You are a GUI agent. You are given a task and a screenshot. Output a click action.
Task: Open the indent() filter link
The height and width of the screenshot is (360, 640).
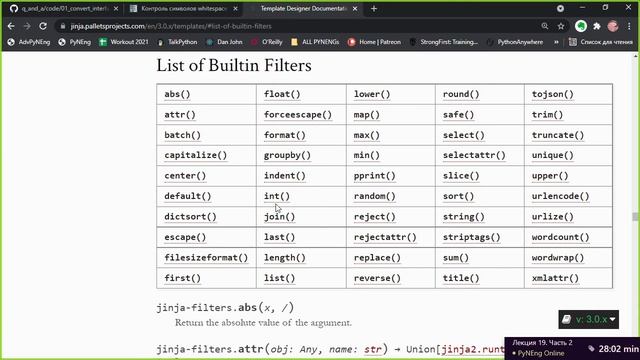point(284,176)
